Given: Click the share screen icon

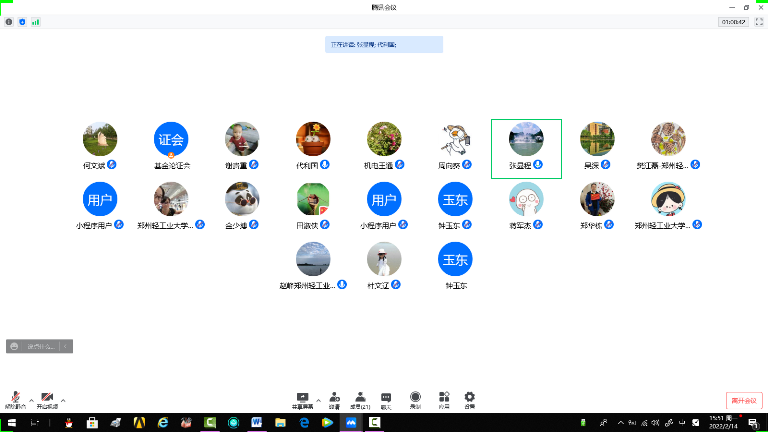Looking at the screenshot, I should tap(302, 398).
